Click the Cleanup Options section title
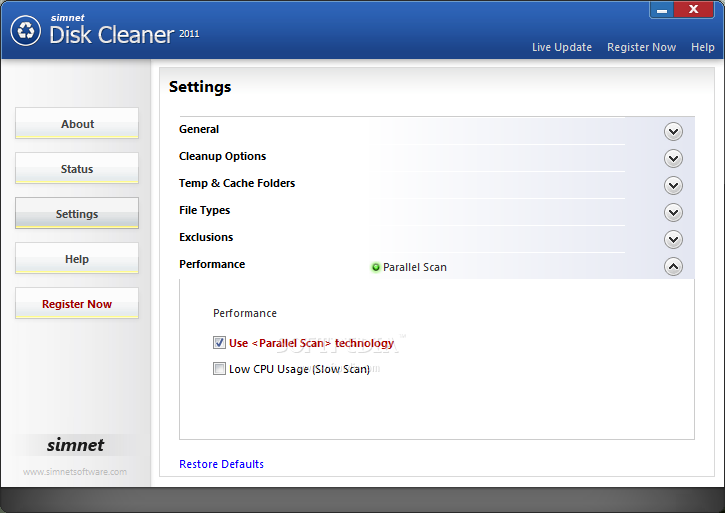Screen dimensions: 725x513 click(x=222, y=156)
